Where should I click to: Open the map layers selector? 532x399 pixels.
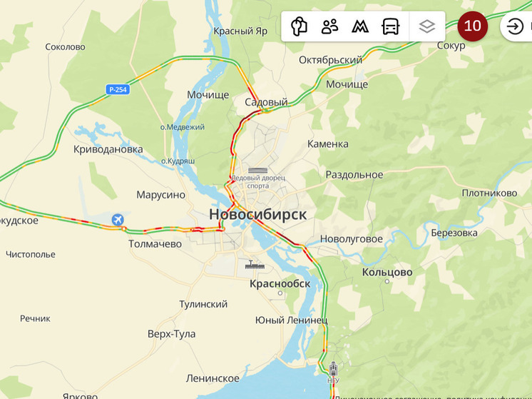coord(427,26)
